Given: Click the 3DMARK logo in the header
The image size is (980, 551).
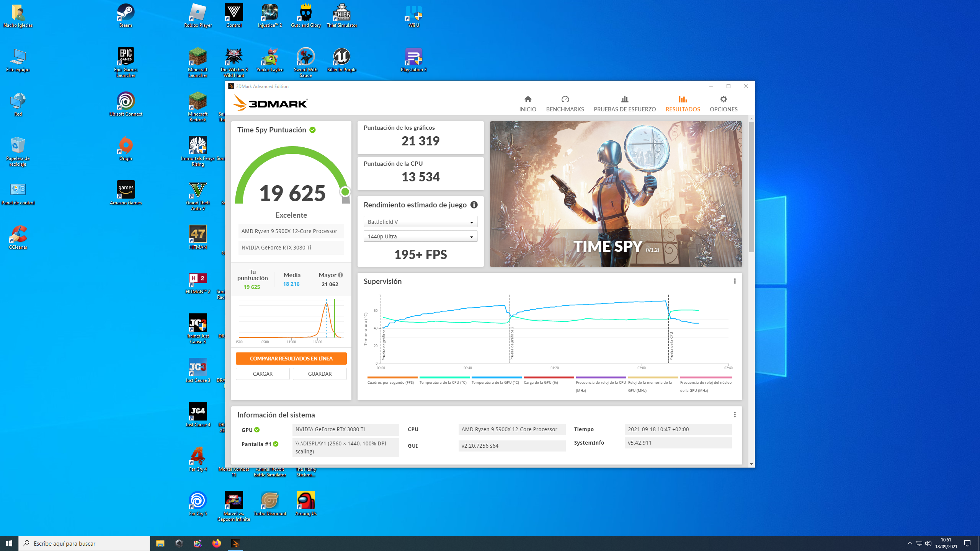Looking at the screenshot, I should click(269, 103).
